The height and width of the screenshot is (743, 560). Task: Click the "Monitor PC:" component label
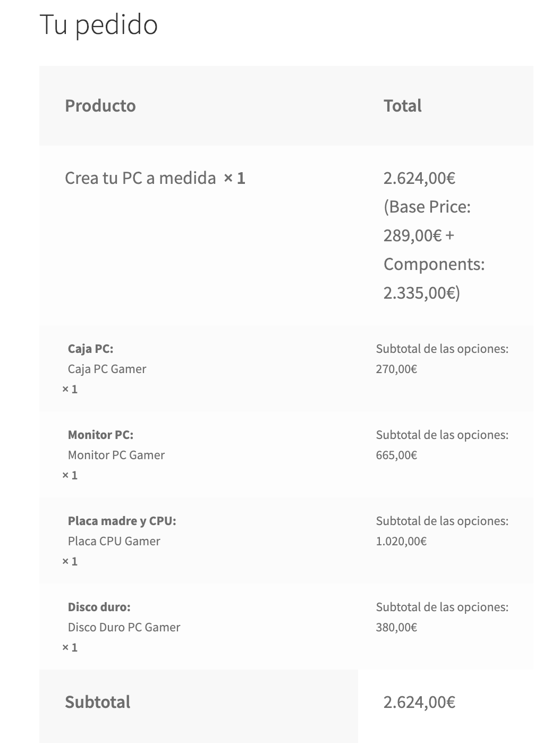[100, 435]
